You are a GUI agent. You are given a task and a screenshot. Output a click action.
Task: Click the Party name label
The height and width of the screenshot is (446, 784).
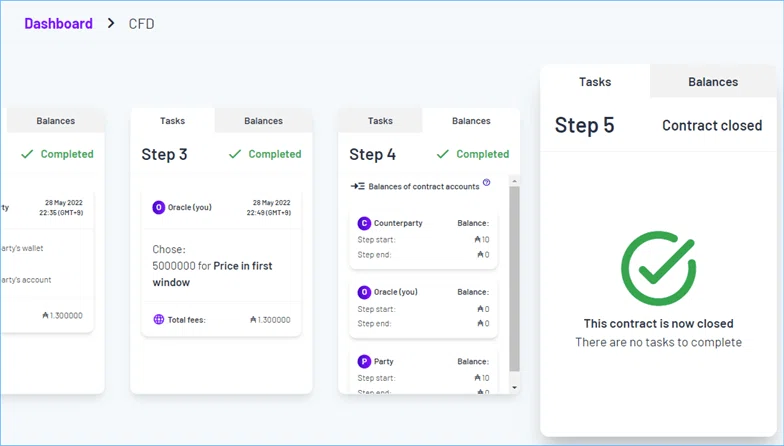(384, 361)
